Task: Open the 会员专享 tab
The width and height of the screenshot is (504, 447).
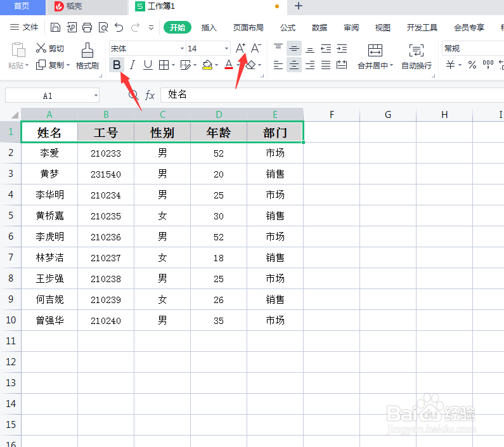Action: tap(469, 28)
